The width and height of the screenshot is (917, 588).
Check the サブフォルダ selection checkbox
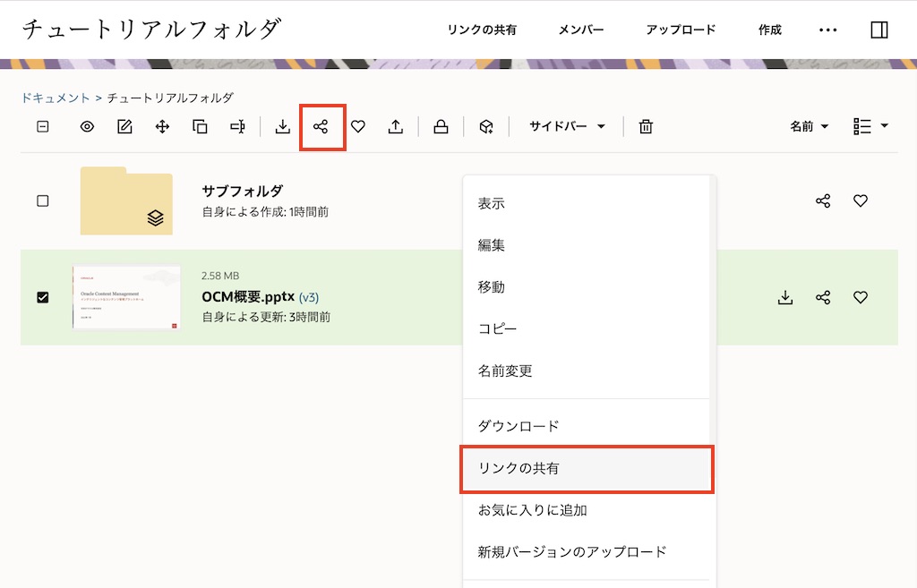tap(42, 200)
